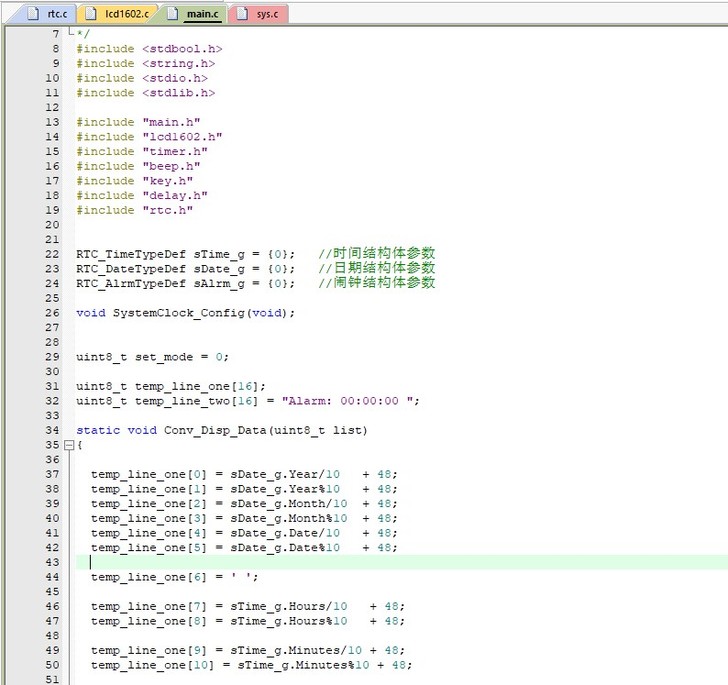Click the temp_line_one[3] Month%10 assignment

tap(244, 518)
